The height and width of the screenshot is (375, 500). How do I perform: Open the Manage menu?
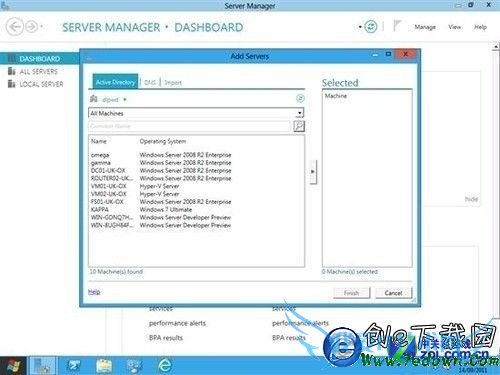pos(425,27)
